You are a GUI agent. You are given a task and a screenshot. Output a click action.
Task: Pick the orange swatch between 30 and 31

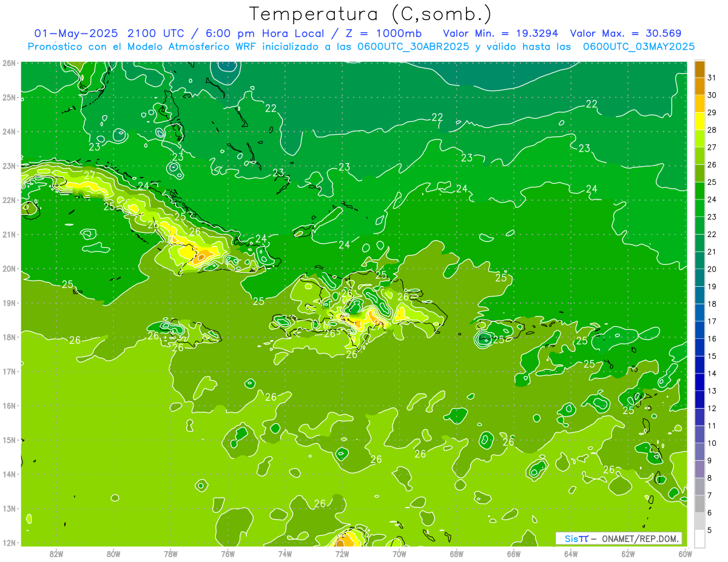tap(699, 87)
